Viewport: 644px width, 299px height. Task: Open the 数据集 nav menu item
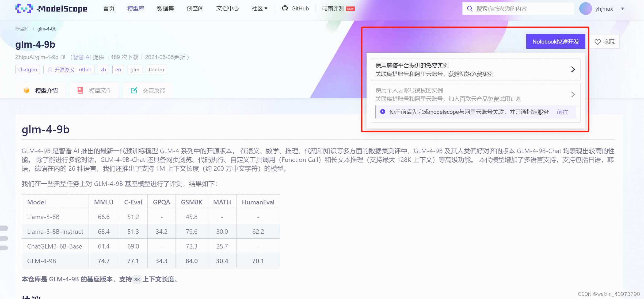click(165, 9)
